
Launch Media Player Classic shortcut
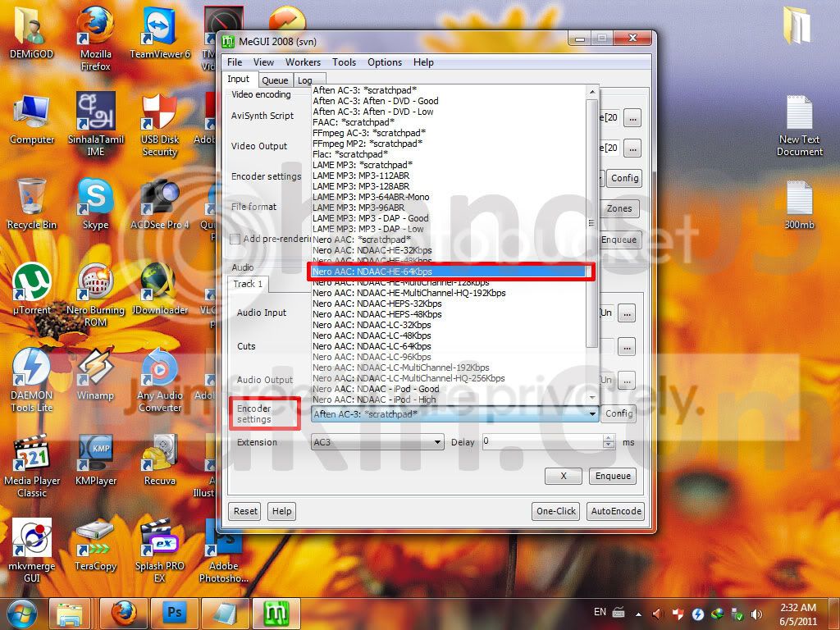click(x=32, y=465)
